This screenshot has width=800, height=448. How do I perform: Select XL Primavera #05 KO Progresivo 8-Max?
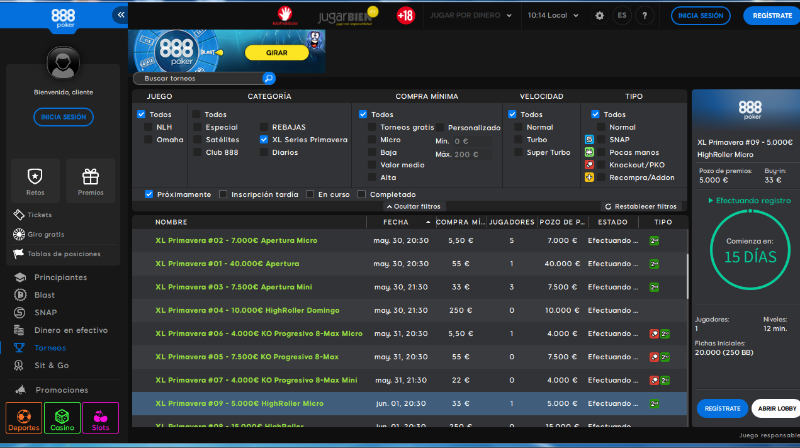point(409,357)
